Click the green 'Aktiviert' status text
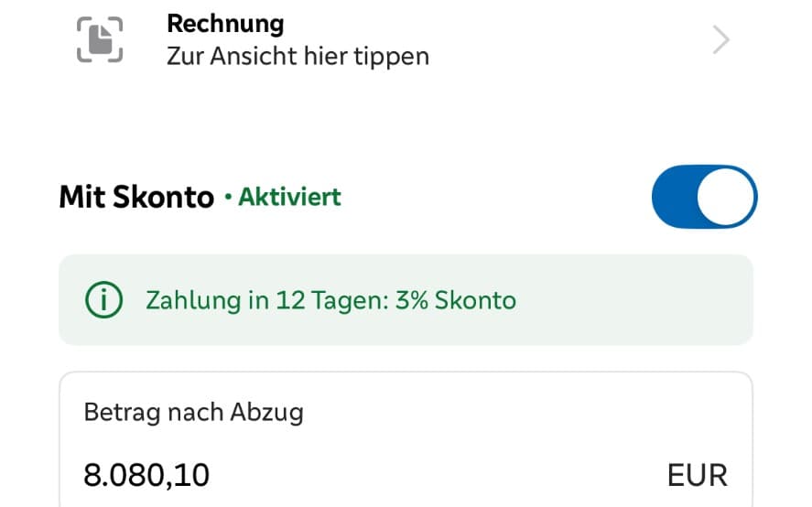This screenshot has width=812, height=507. click(289, 197)
